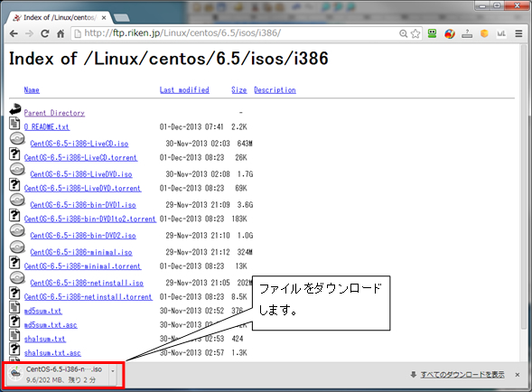Click the document icon beside 0_README.txt
532x392 pixels.
click(14, 124)
